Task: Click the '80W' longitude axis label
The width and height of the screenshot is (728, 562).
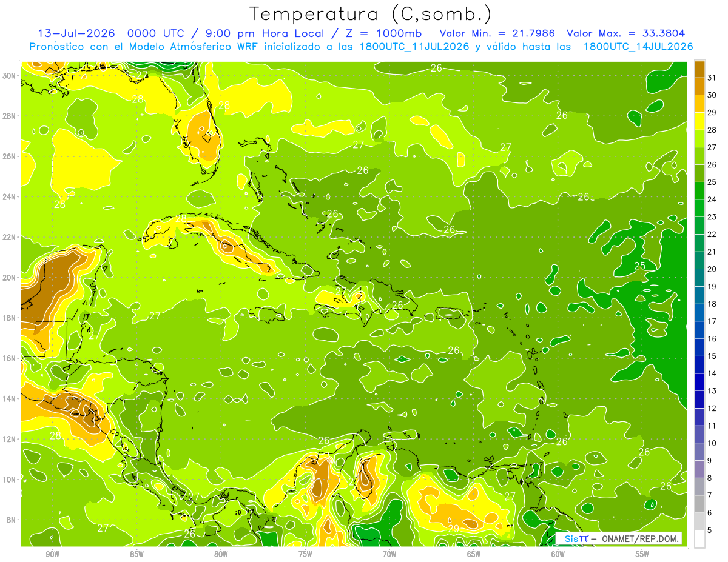Action: (x=221, y=555)
